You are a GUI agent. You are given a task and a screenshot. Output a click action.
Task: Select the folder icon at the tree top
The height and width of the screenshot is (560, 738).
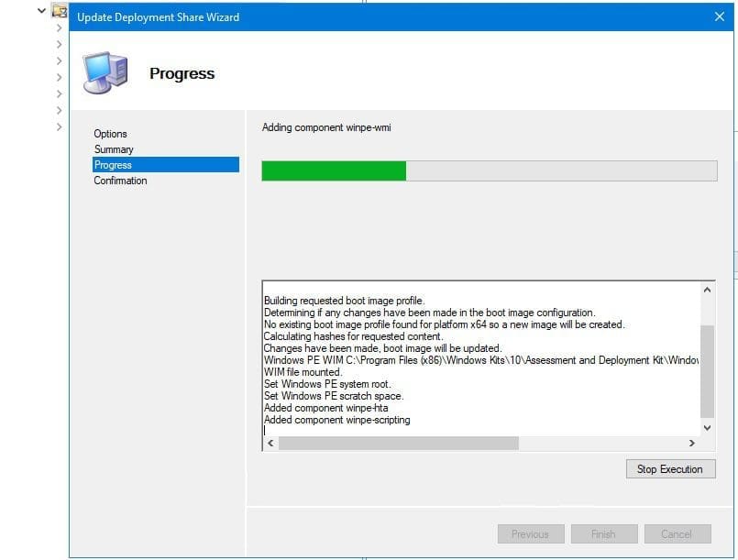click(60, 11)
